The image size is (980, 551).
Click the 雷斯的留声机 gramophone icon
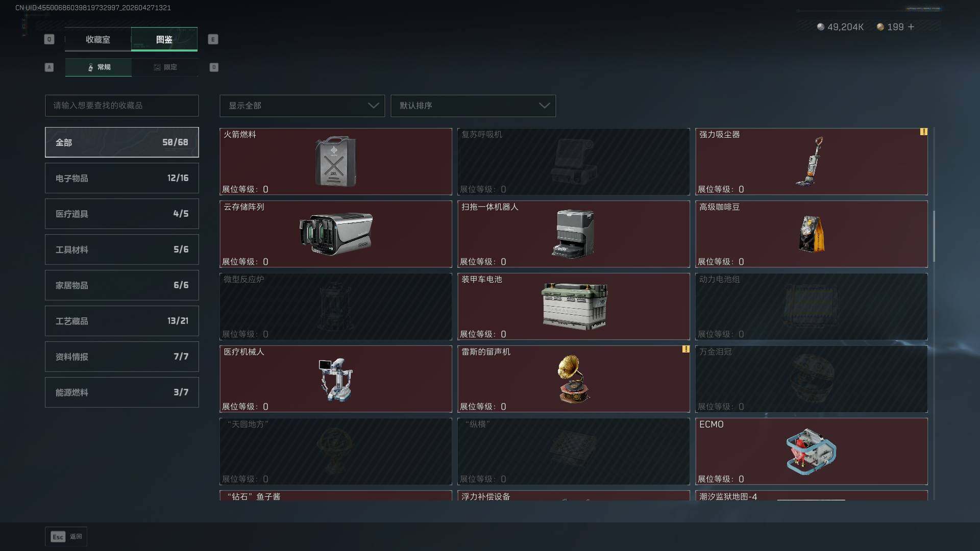coord(573,379)
